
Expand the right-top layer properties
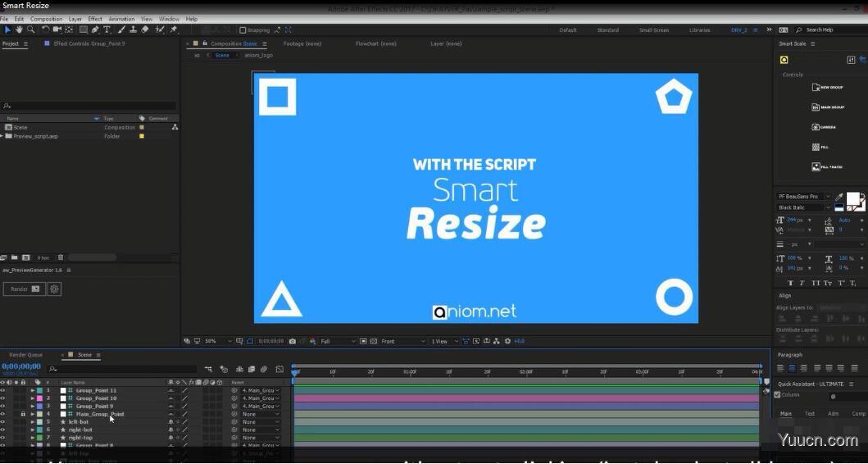click(32, 438)
